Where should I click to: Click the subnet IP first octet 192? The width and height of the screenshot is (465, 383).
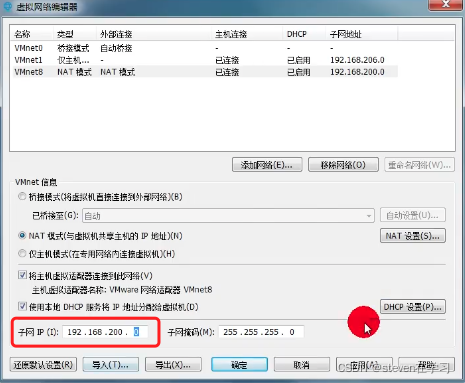pos(74,332)
